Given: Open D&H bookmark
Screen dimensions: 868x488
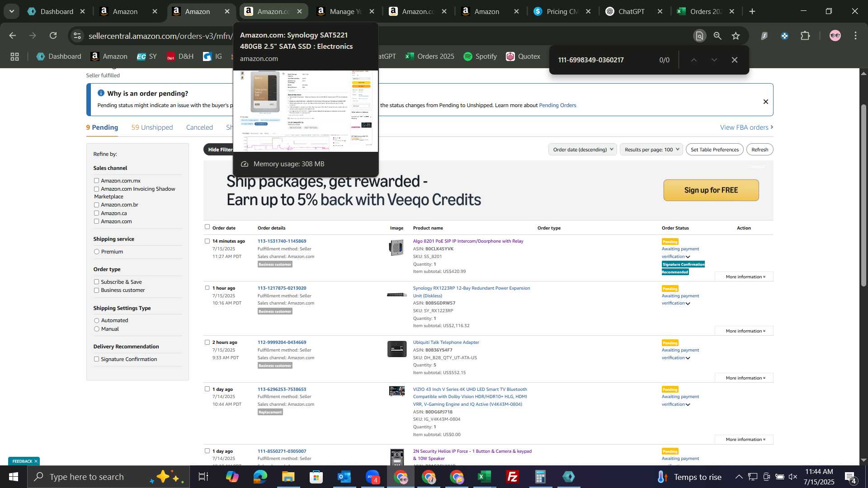Looking at the screenshot, I should point(180,56).
